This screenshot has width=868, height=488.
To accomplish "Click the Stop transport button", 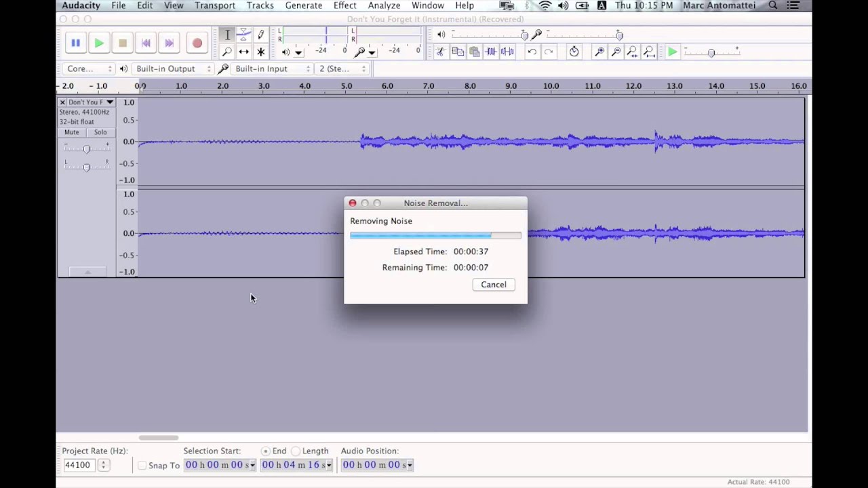I will pos(122,43).
